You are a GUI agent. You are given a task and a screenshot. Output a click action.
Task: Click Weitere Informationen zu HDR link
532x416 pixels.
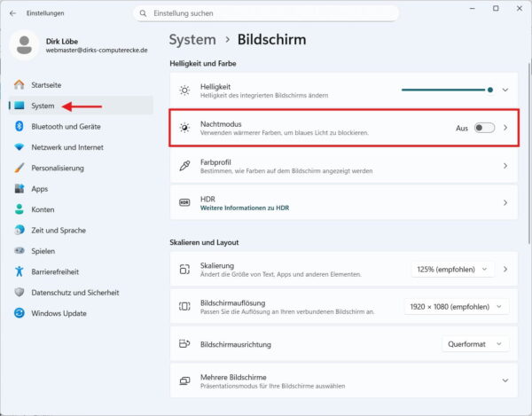(x=245, y=208)
